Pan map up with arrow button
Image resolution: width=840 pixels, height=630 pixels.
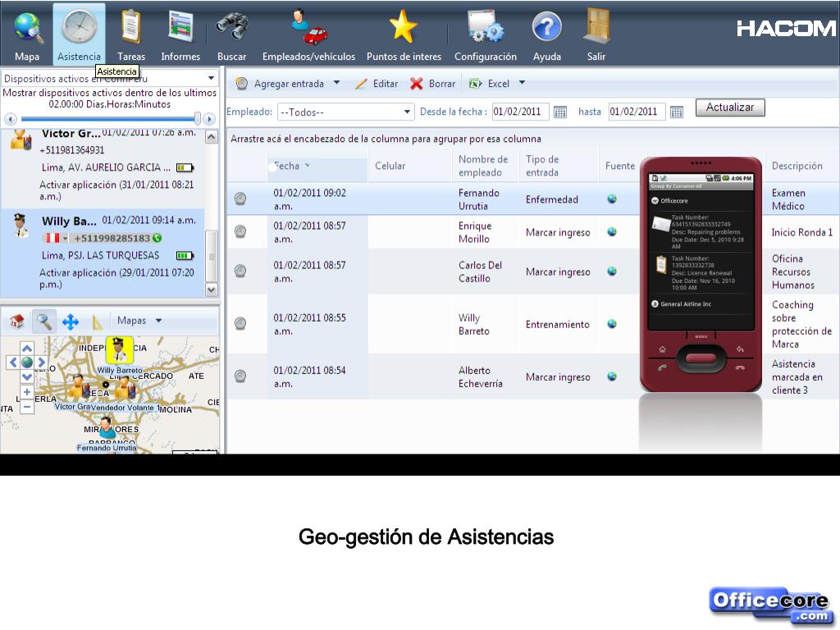click(x=27, y=348)
